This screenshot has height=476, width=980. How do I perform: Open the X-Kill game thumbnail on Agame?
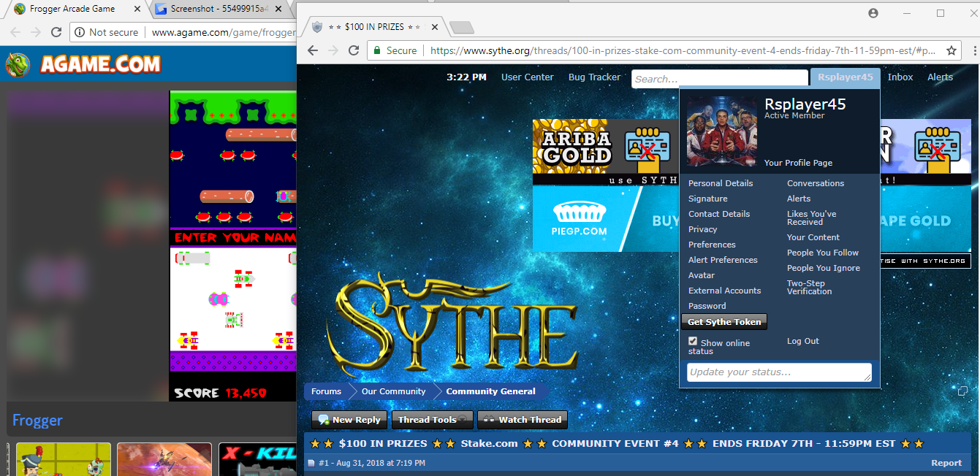point(257,459)
